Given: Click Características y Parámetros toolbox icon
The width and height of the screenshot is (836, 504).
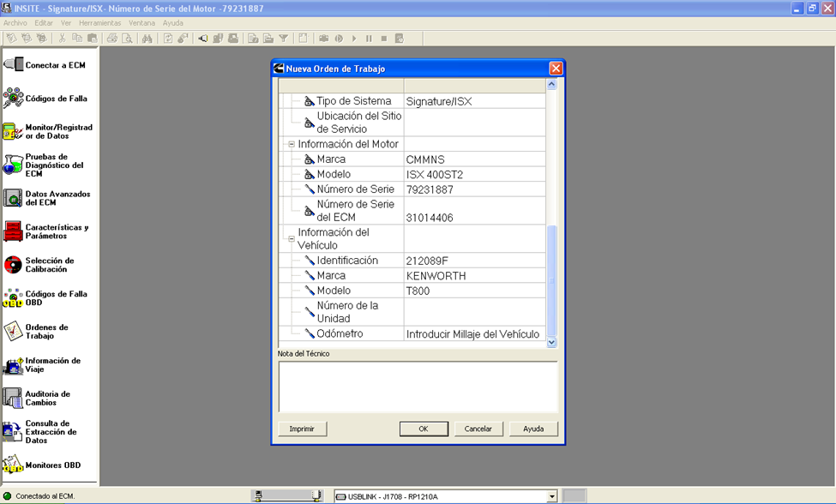Looking at the screenshot, I should click(x=13, y=231).
